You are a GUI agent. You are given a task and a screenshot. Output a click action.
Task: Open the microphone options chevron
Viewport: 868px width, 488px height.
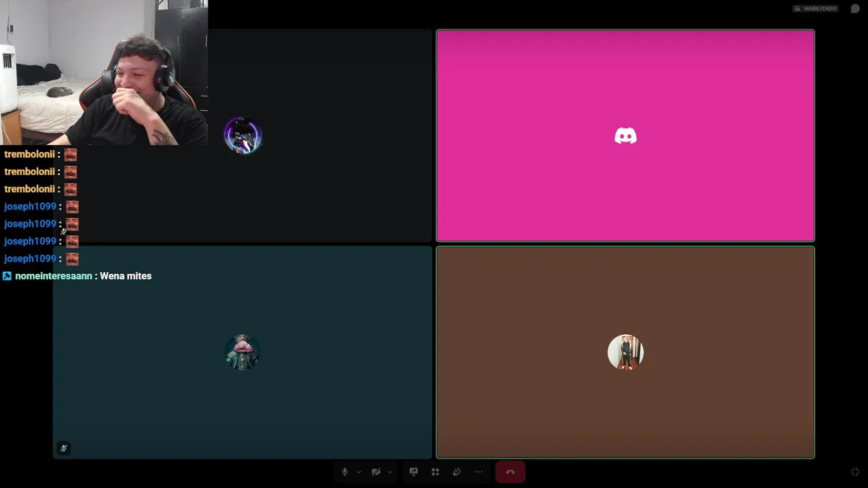pos(359,472)
